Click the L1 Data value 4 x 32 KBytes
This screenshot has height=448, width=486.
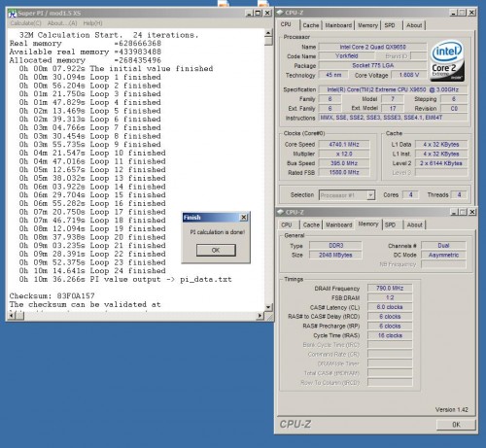tap(441, 144)
